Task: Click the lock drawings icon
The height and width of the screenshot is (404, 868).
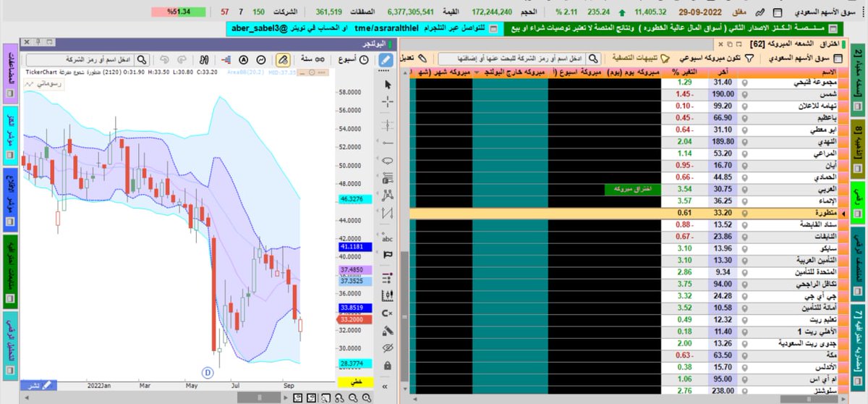Action: click(387, 367)
